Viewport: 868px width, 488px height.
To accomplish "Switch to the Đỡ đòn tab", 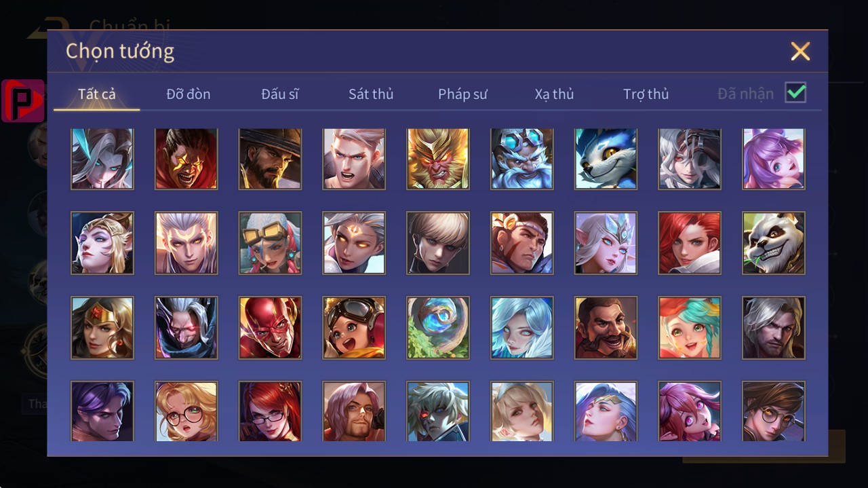I will [189, 94].
